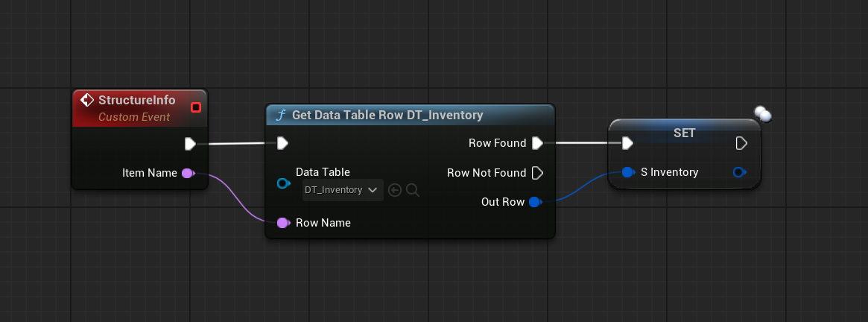Click Get Data Table Row execution input pin
868x322 pixels.
(282, 144)
